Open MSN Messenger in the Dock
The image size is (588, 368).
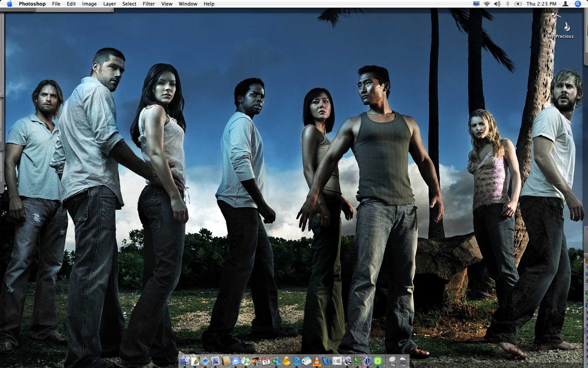276,361
